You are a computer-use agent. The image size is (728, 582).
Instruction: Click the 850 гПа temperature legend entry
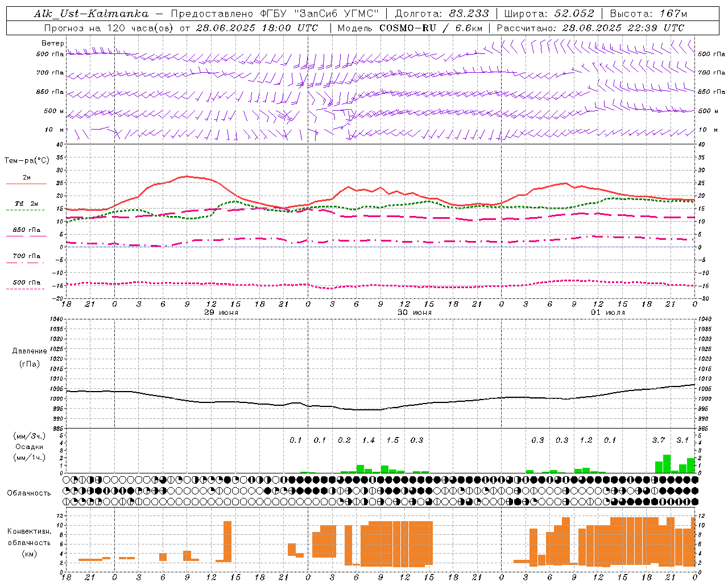27,230
